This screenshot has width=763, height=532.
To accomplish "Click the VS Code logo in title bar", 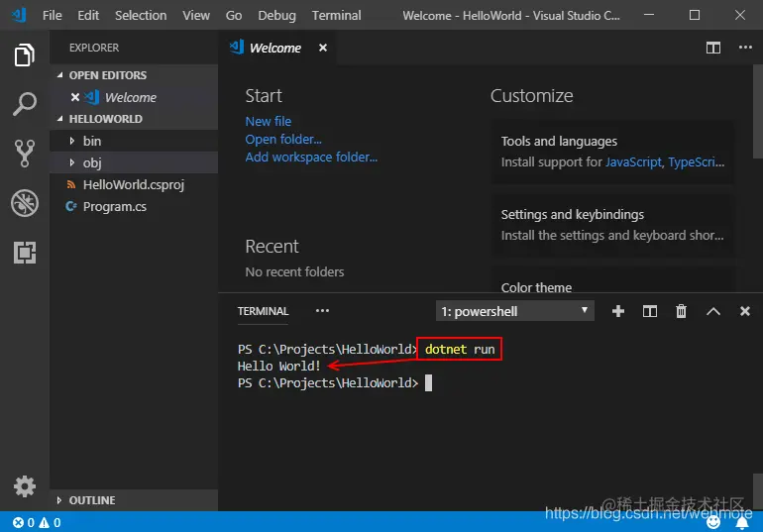I will pyautogui.click(x=19, y=15).
